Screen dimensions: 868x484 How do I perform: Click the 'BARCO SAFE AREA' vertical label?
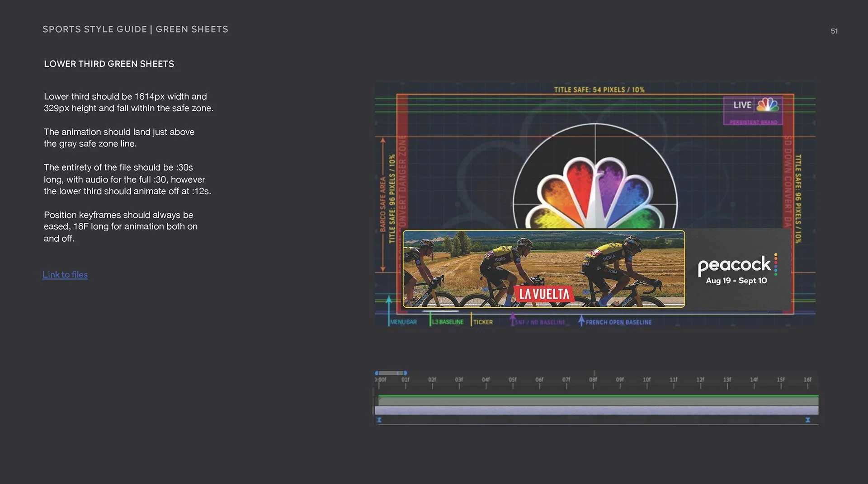click(x=382, y=205)
